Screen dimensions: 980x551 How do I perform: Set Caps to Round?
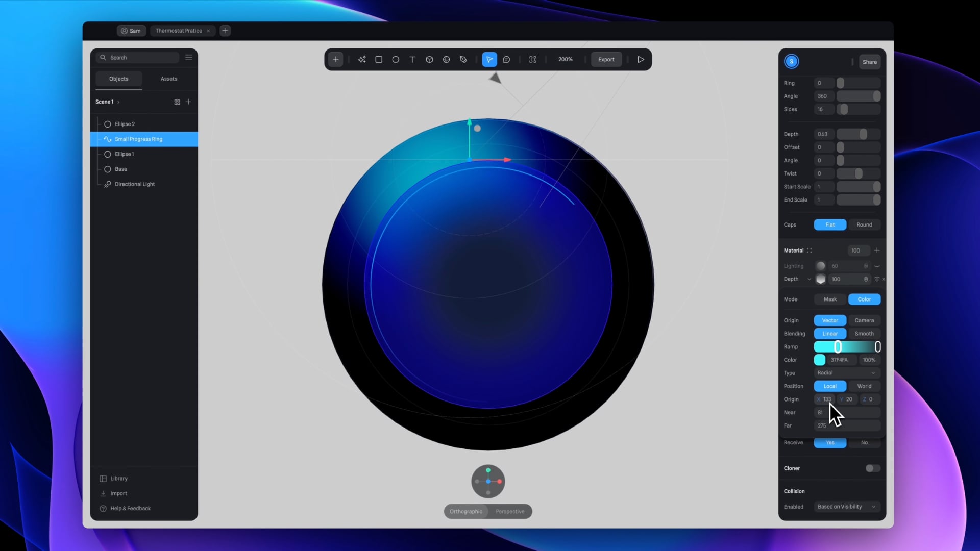pos(864,224)
